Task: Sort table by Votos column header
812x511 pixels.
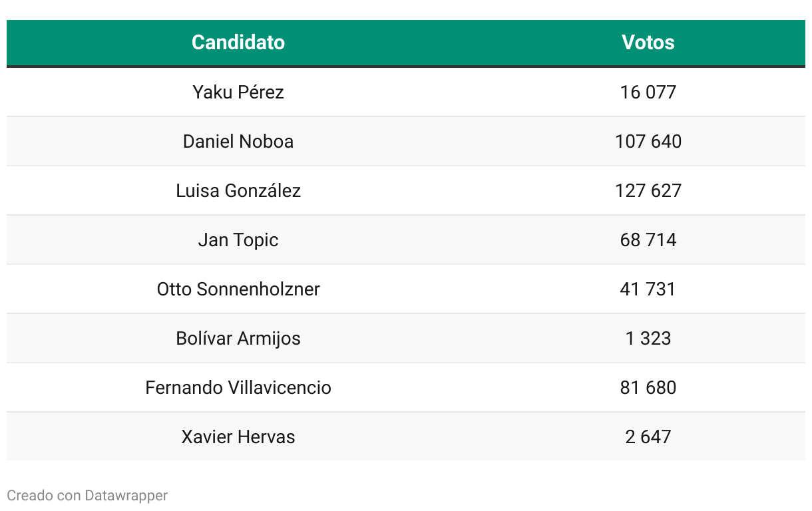Action: point(648,43)
